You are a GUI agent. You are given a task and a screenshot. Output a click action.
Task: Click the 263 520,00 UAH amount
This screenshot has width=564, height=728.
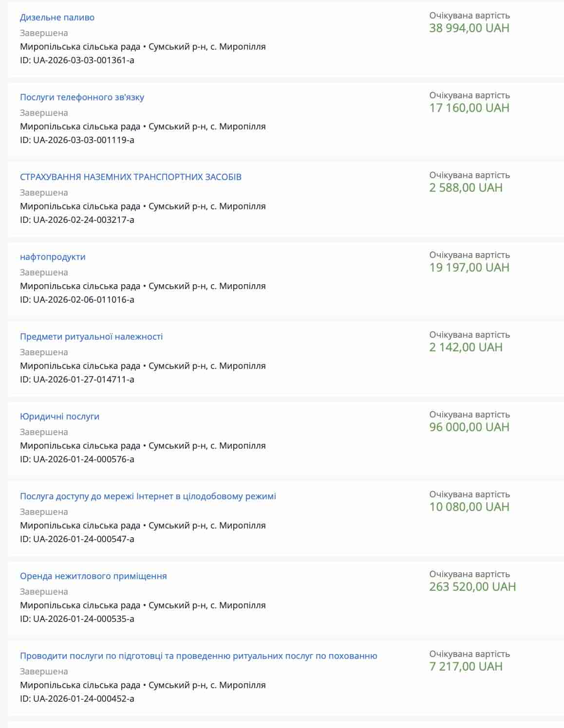[x=472, y=587]
